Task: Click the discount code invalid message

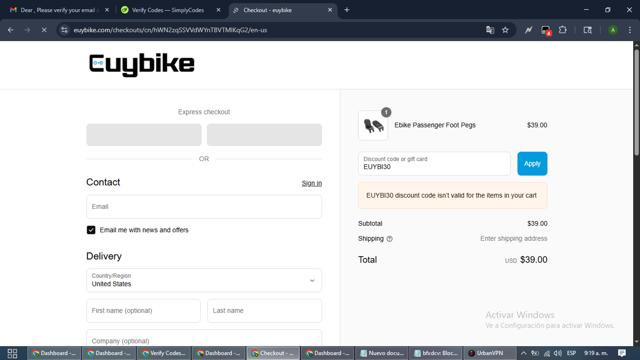Action: 453,196
